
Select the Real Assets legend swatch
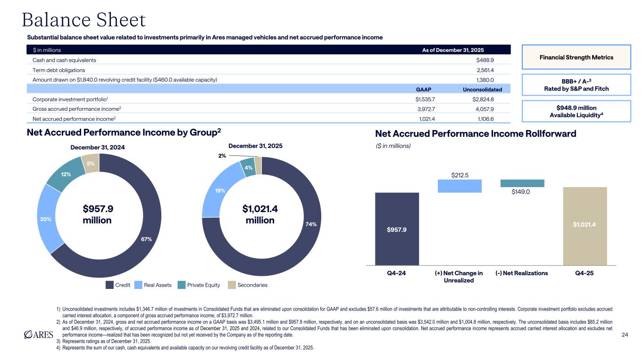tap(138, 285)
